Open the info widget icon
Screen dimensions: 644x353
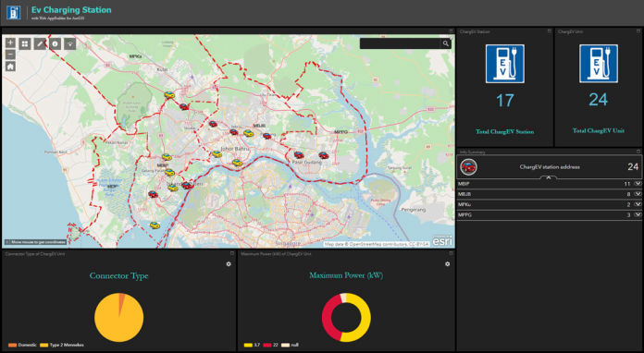(55, 43)
